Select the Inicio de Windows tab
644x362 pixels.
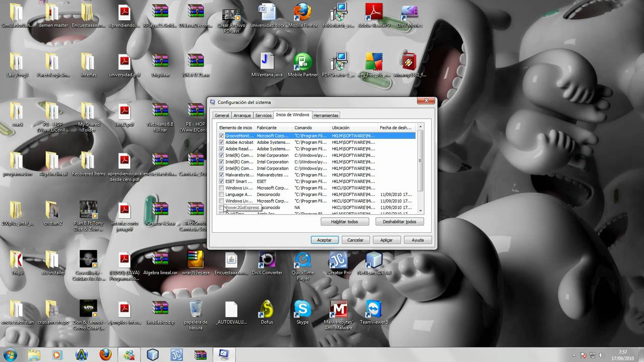coord(293,115)
